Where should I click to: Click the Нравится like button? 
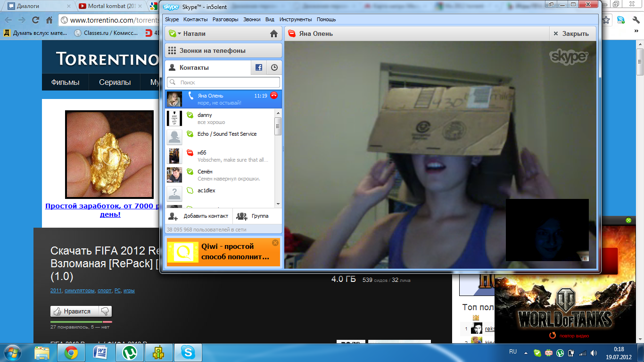point(75,311)
